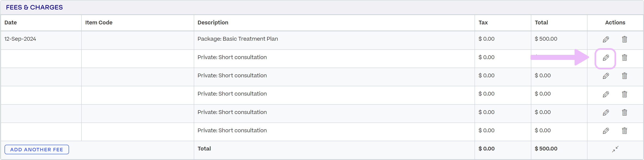Collapse the fees table using arrows icon
This screenshot has height=160, width=644.
pyautogui.click(x=615, y=149)
